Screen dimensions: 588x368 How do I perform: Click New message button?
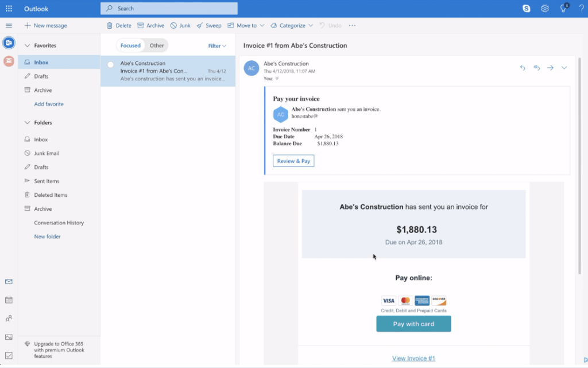(46, 25)
